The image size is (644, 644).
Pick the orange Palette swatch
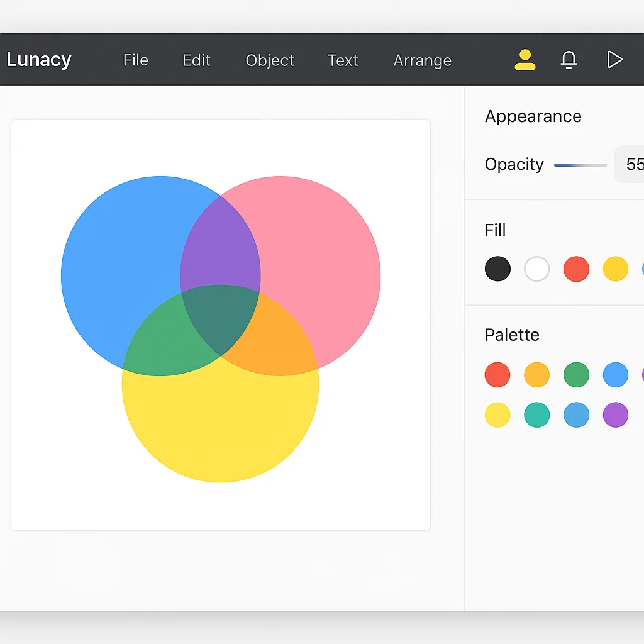pos(536,374)
